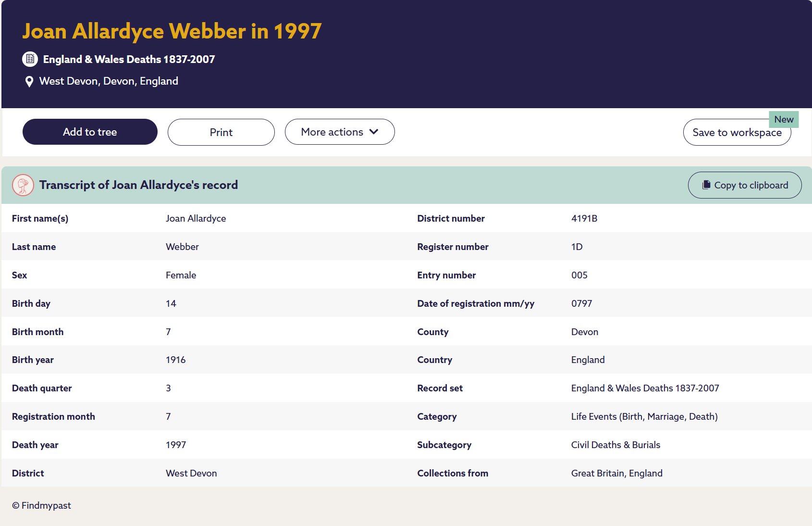Image resolution: width=812 pixels, height=526 pixels.
Task: Select Life Events (Birth, Marriage, Death) category value
Action: click(x=644, y=416)
